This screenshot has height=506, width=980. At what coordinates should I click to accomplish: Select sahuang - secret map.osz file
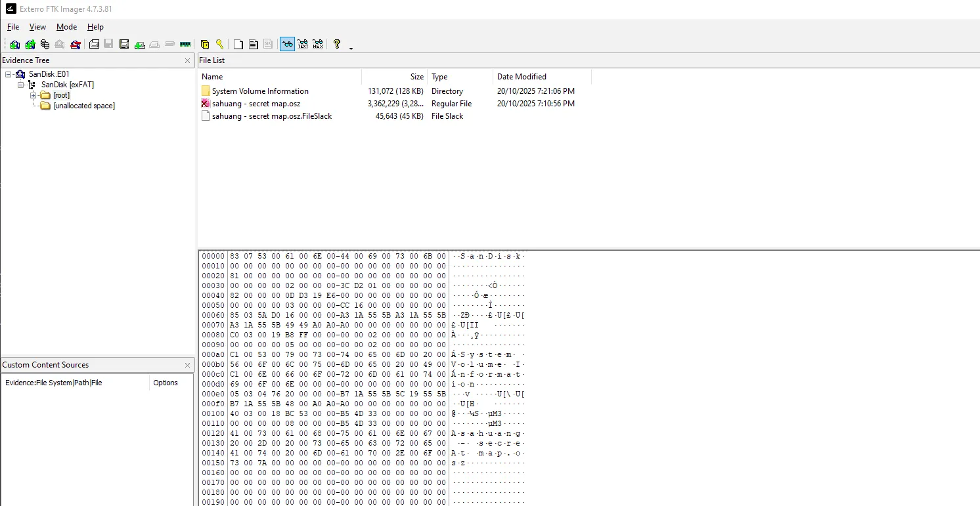tap(256, 103)
